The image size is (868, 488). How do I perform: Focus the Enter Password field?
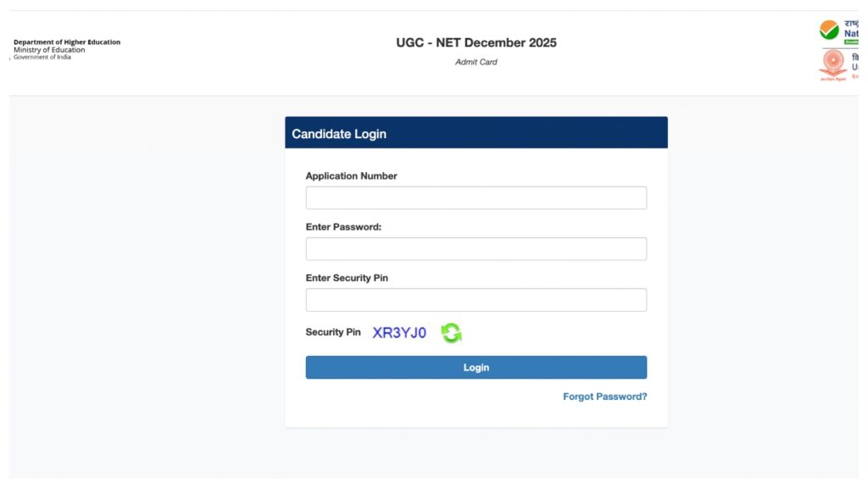click(476, 247)
